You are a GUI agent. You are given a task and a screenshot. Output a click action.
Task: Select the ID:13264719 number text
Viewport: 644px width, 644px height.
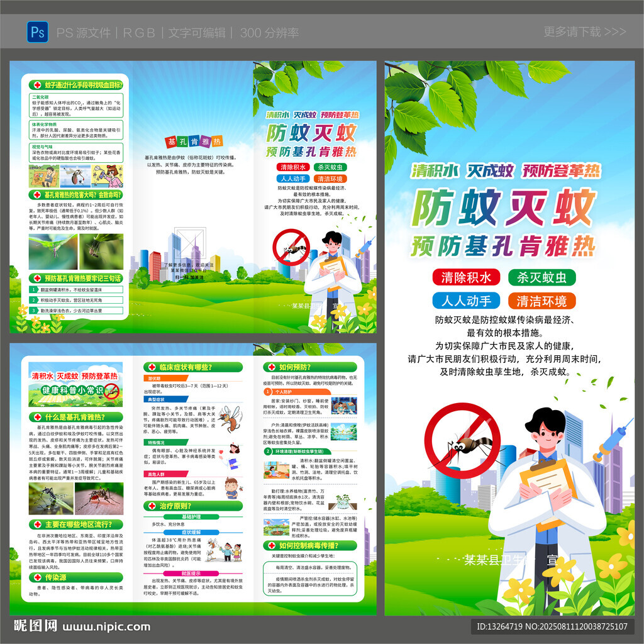click(499, 626)
